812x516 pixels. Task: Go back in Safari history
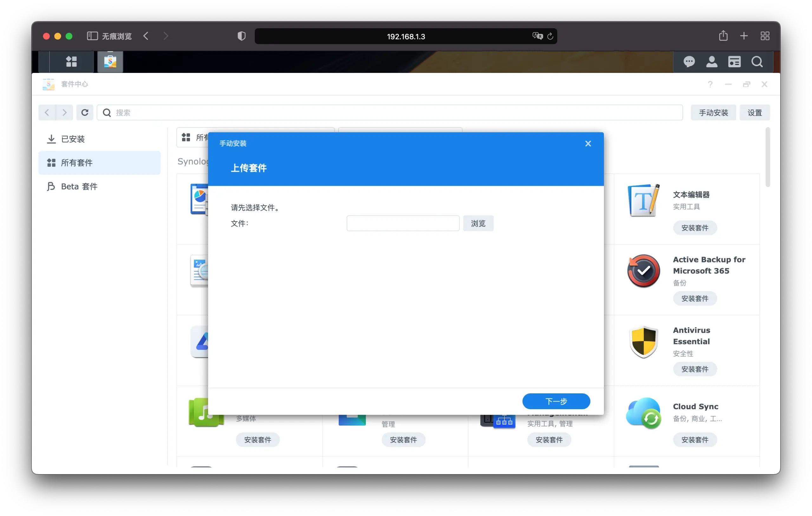(x=146, y=36)
